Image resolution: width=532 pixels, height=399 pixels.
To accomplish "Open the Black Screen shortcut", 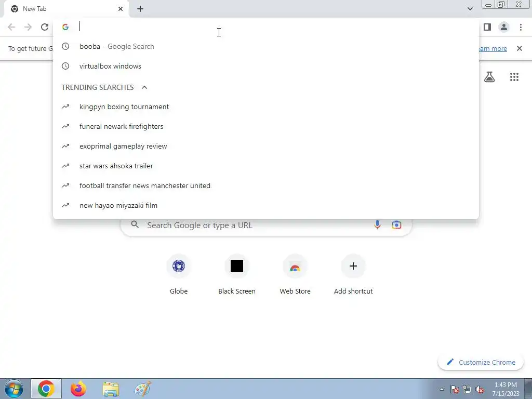I will 237,274.
